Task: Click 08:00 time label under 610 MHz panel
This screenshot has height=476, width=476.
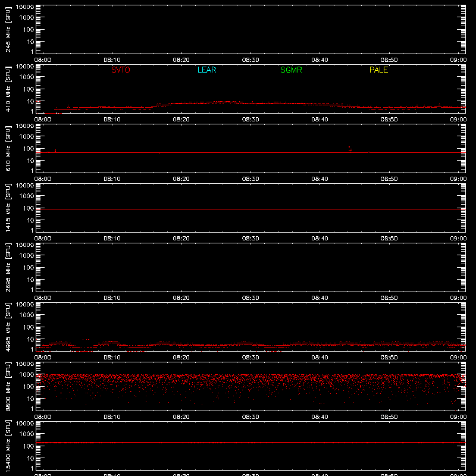Action: pyautogui.click(x=43, y=179)
